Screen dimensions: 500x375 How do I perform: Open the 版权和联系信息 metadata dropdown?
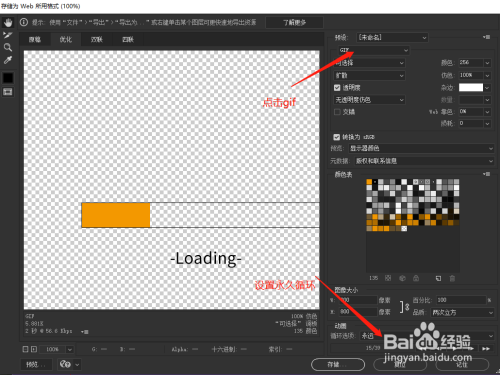click(424, 161)
